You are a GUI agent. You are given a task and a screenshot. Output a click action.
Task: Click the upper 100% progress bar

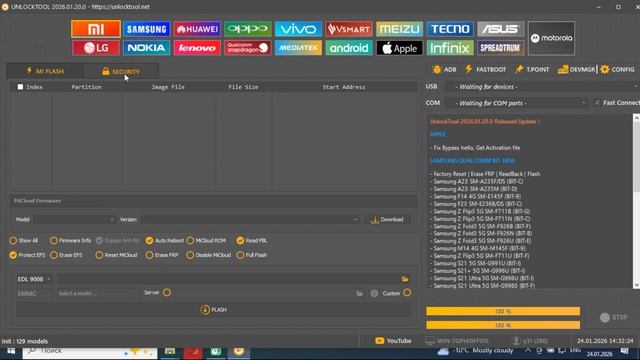503,311
